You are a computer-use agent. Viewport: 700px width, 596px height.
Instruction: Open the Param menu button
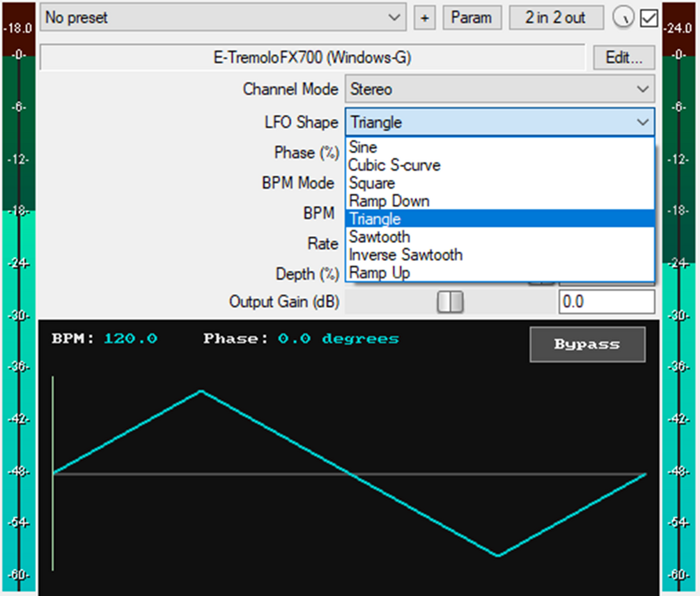point(472,18)
